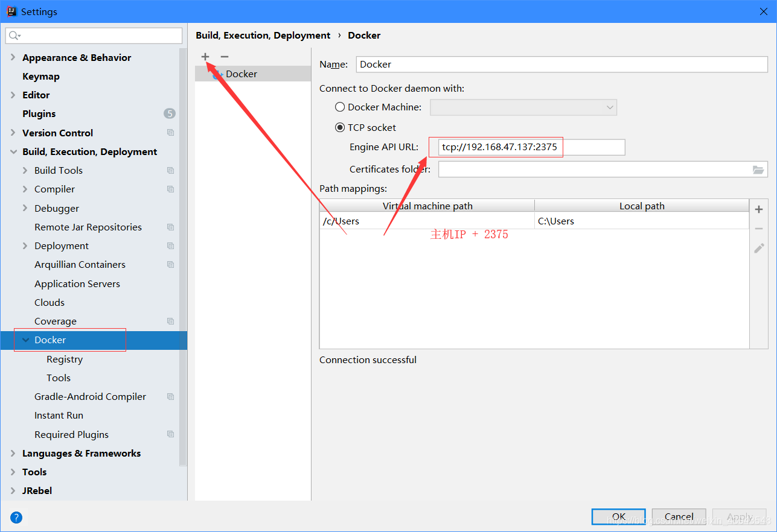
Task: Click the project-level icon beside Gradle-Android Compiler
Action: click(170, 396)
